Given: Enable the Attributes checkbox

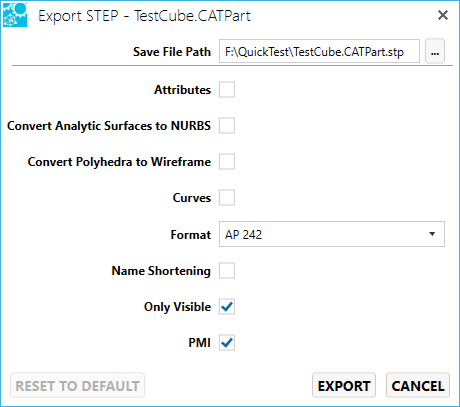Looking at the screenshot, I should [227, 90].
